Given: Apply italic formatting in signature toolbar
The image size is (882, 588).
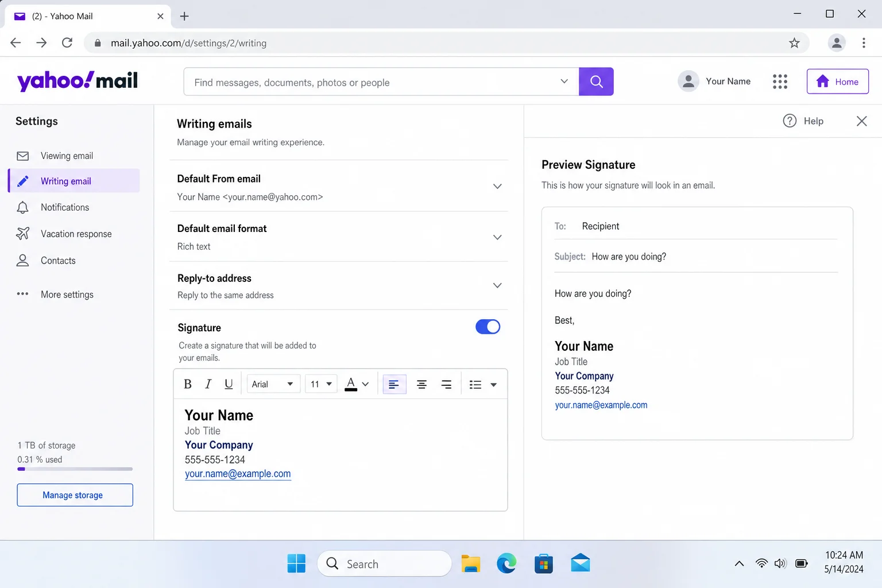Looking at the screenshot, I should point(208,384).
